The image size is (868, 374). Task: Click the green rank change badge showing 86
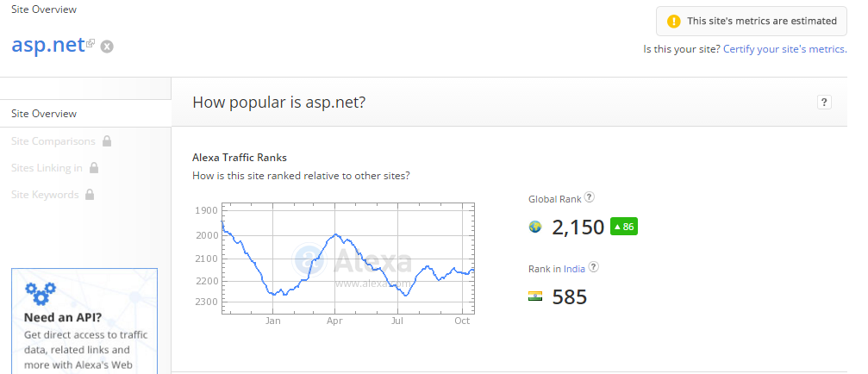point(624,227)
